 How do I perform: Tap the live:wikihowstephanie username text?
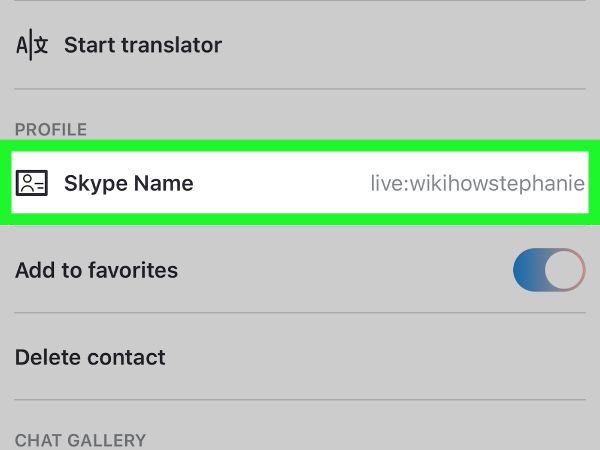(477, 183)
